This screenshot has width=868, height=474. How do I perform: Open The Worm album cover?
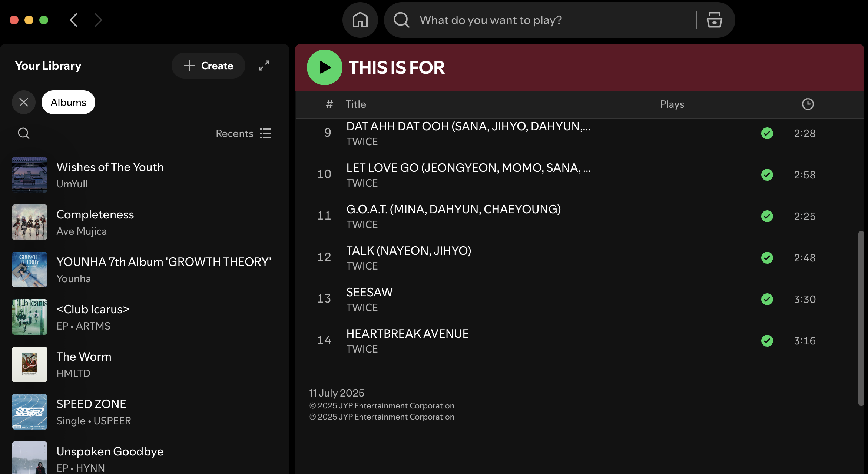point(30,364)
